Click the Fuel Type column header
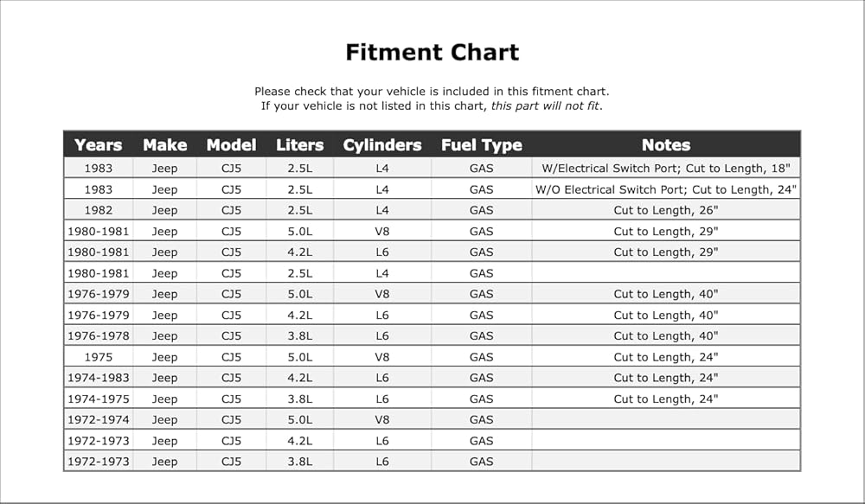 (482, 145)
